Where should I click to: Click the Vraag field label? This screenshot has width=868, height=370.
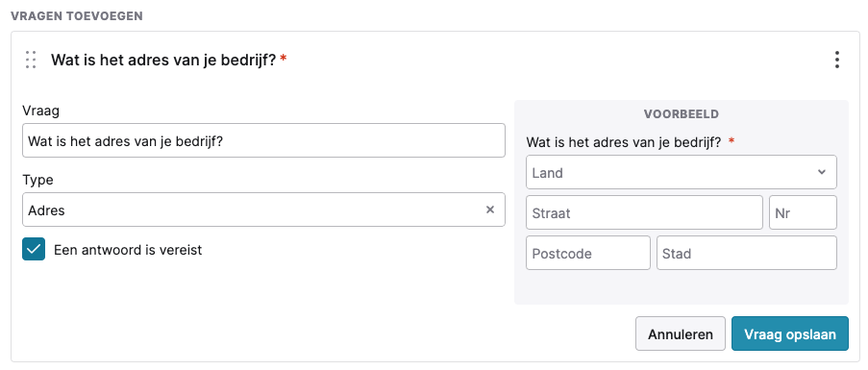click(40, 111)
